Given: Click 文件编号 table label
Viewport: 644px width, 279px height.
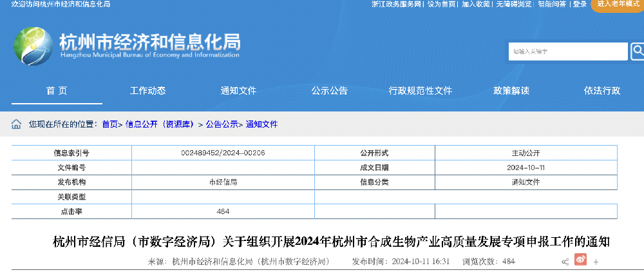Looking at the screenshot, I should 71,168.
